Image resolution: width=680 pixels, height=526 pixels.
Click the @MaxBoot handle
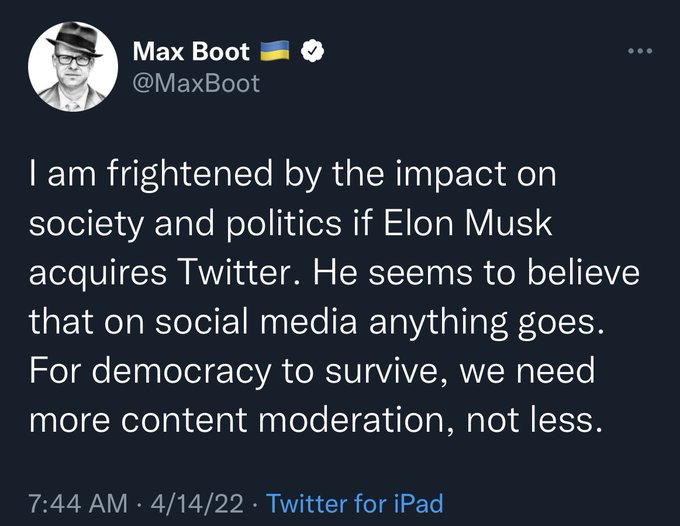click(196, 82)
